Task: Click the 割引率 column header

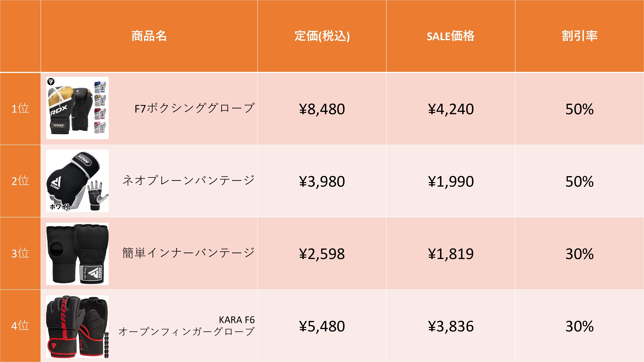Action: click(580, 36)
